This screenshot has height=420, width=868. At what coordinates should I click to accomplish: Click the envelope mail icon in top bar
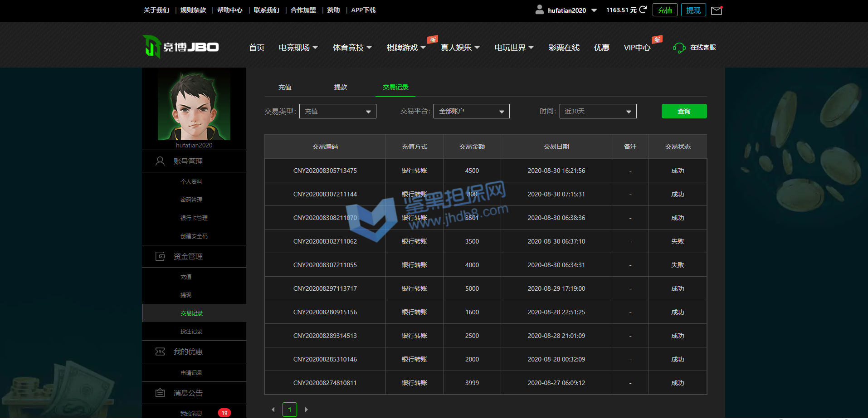(x=717, y=10)
